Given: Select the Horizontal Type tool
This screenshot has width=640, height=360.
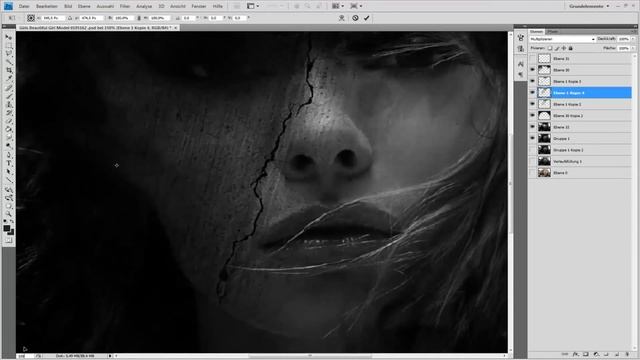Looking at the screenshot, I should pos(9,163).
